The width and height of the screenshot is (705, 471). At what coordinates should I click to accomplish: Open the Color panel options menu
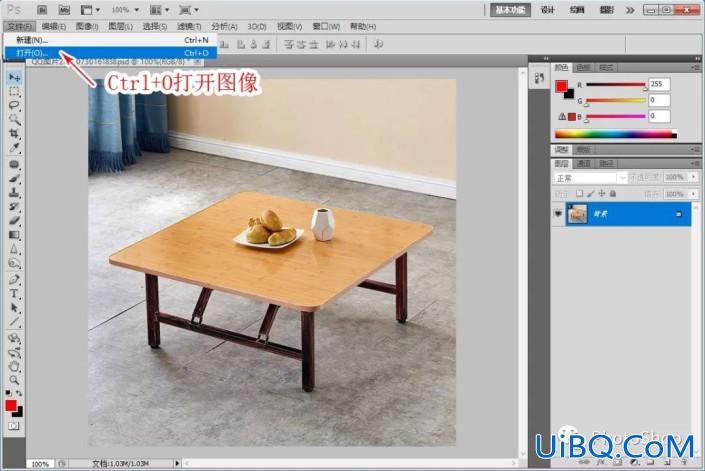[x=696, y=67]
